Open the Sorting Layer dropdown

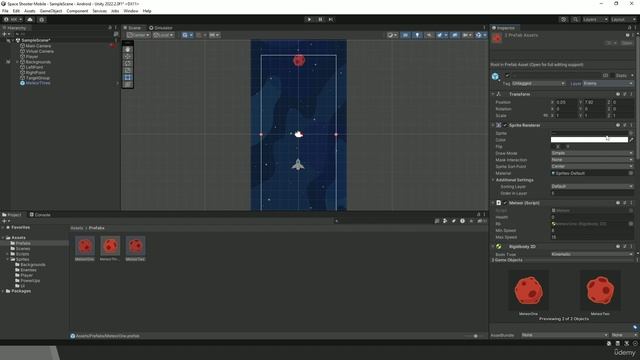tap(592, 187)
